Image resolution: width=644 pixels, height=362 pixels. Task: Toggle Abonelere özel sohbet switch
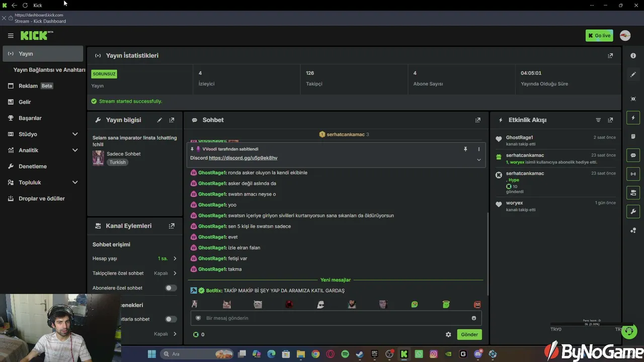tap(171, 288)
